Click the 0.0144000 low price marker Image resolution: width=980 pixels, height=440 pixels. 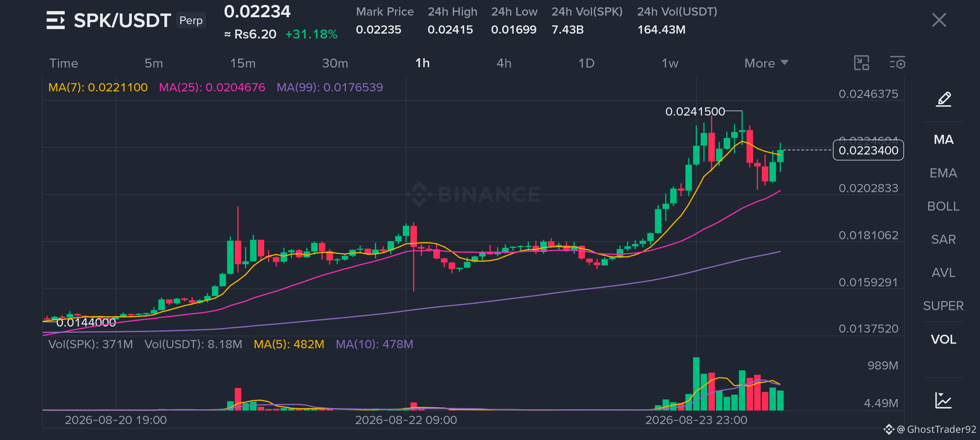(86, 322)
